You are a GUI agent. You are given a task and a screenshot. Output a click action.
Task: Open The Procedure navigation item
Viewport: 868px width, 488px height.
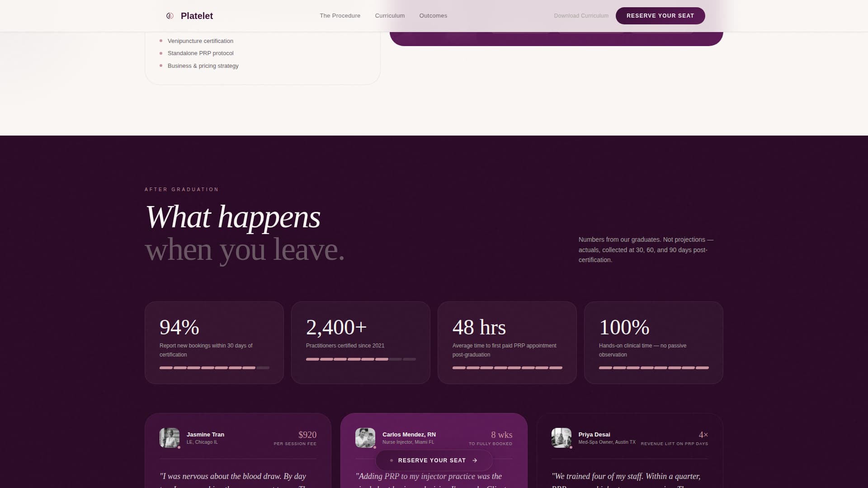tap(340, 15)
